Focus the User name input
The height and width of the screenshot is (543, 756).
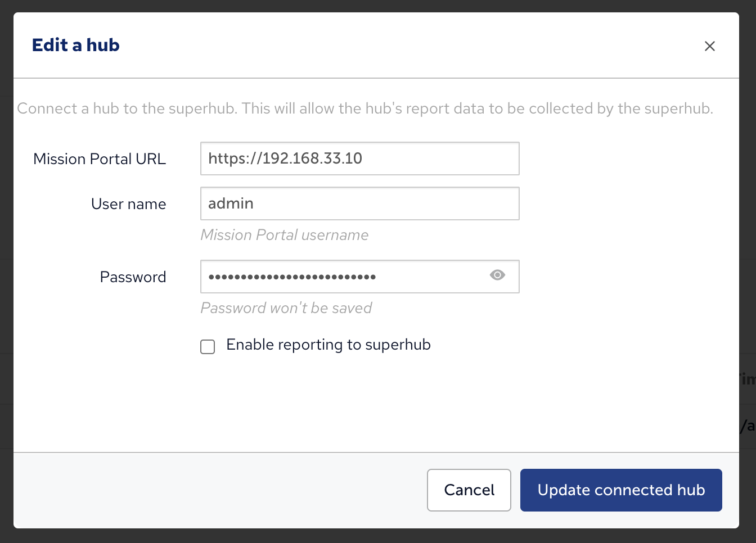(359, 203)
